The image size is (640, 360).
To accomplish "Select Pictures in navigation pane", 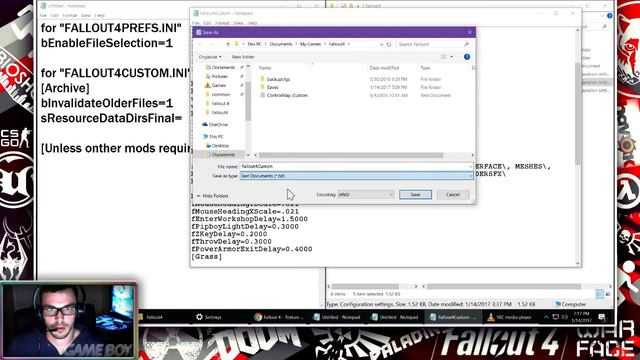I will click(220, 76).
